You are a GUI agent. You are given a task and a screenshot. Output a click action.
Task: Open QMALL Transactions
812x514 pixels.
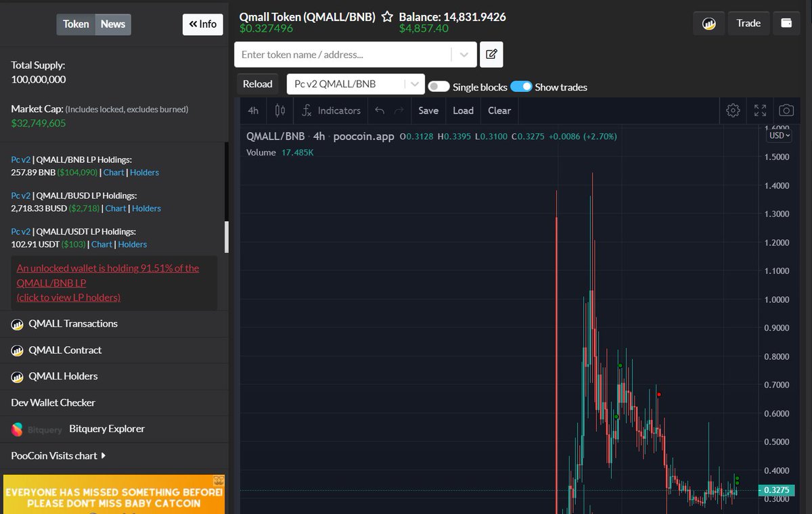[x=73, y=324]
